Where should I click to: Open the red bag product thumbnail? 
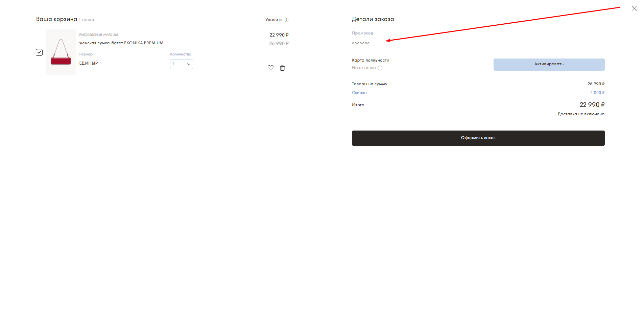point(61,52)
